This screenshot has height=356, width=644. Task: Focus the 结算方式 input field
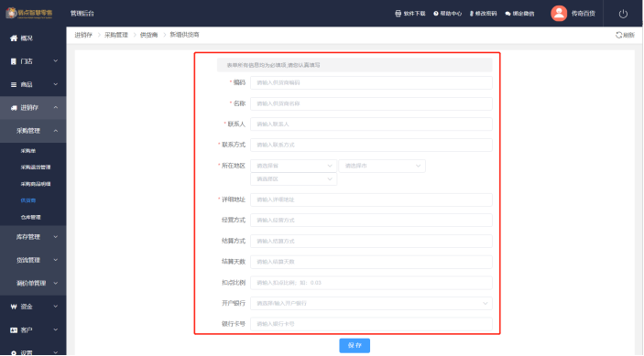click(x=371, y=242)
